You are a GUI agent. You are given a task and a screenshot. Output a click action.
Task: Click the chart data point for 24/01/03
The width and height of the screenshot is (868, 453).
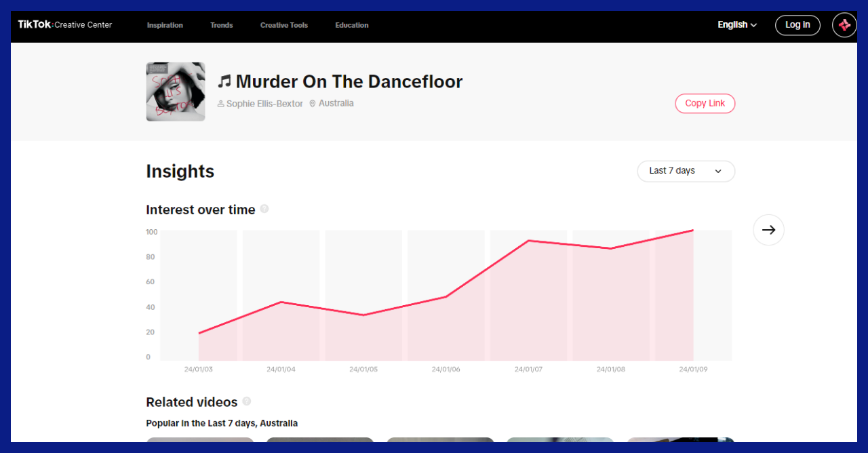tap(199, 333)
